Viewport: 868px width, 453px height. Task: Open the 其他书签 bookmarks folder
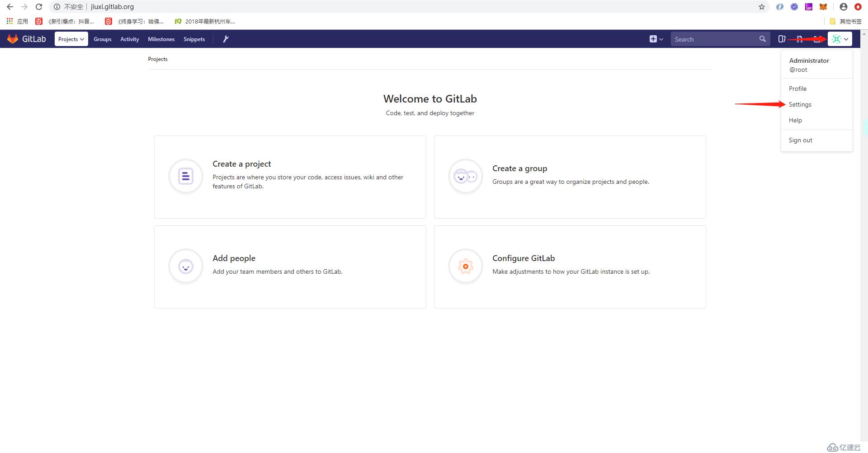[x=846, y=21]
